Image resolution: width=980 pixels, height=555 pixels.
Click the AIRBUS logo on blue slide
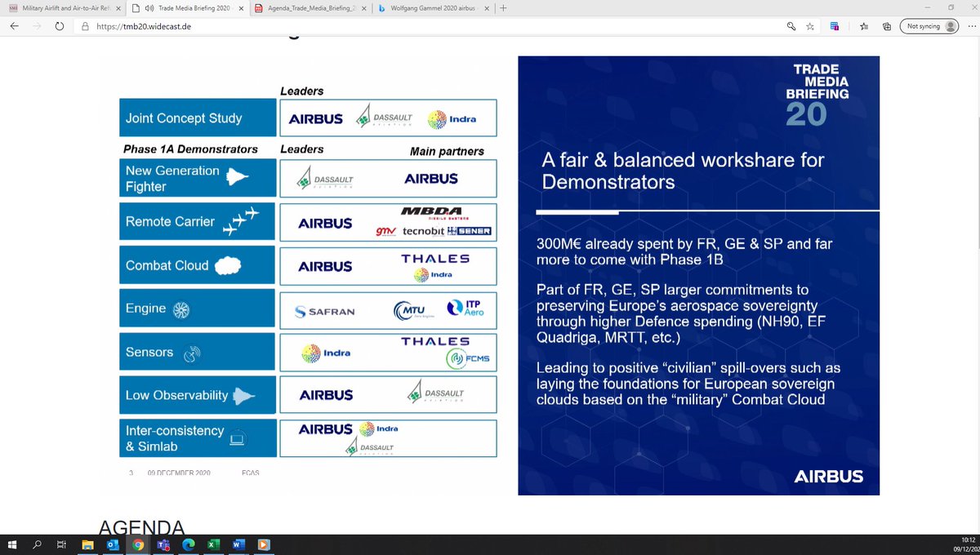coord(828,477)
